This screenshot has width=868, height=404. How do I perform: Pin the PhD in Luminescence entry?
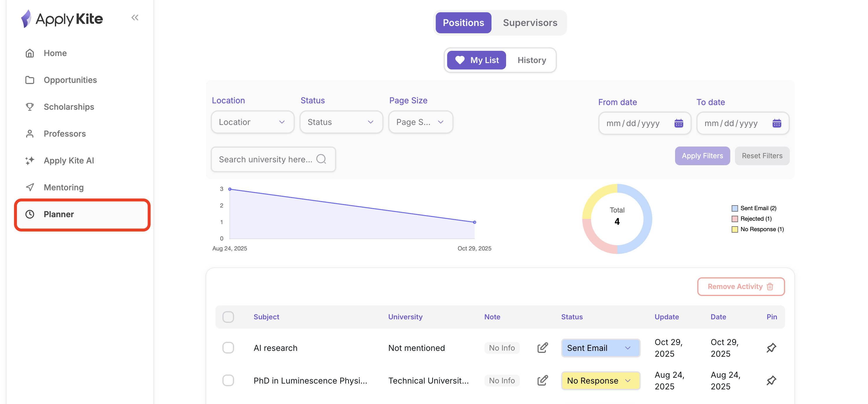[771, 380]
